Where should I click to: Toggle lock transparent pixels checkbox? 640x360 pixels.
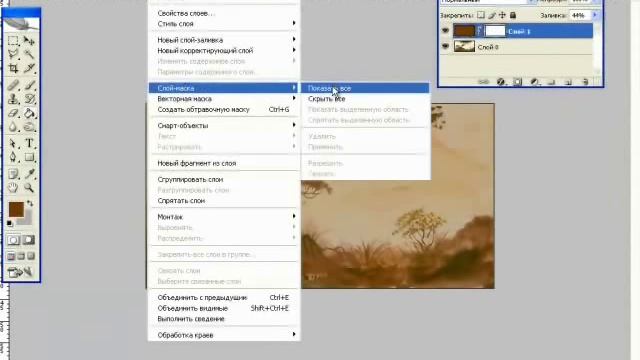481,15
